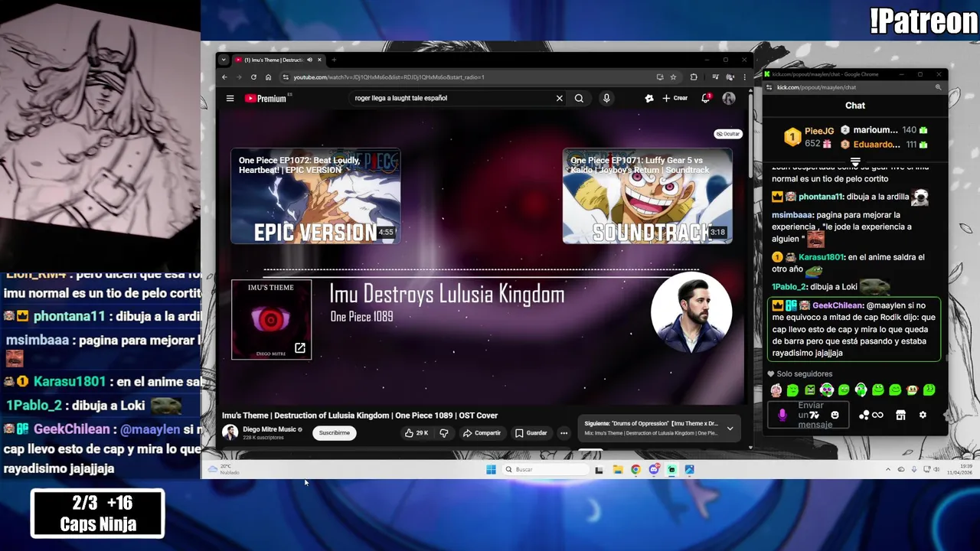The width and height of the screenshot is (980, 551).
Task: Clear the YouTube search box text
Action: coord(559,98)
